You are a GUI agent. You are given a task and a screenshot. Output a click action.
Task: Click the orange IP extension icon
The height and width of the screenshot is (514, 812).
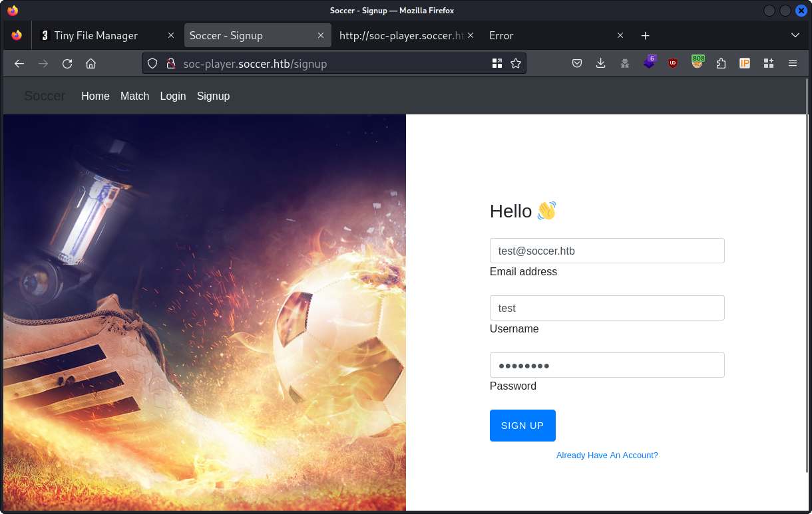click(745, 64)
